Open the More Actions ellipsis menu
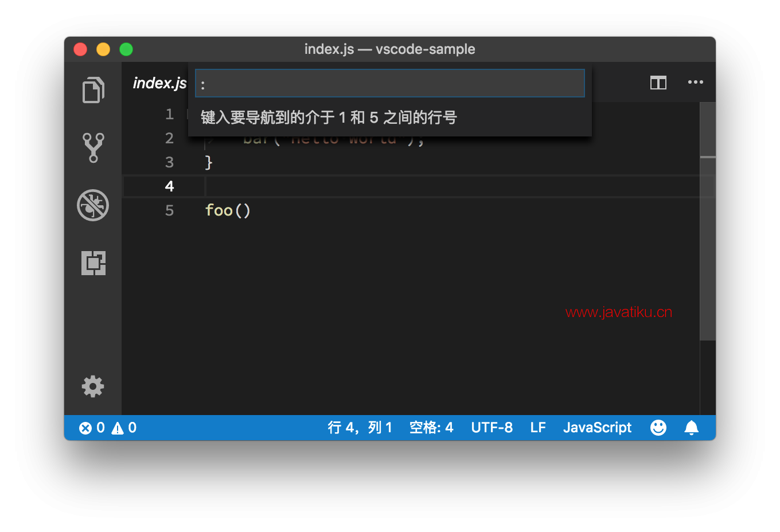This screenshot has width=780, height=532. 696,83
